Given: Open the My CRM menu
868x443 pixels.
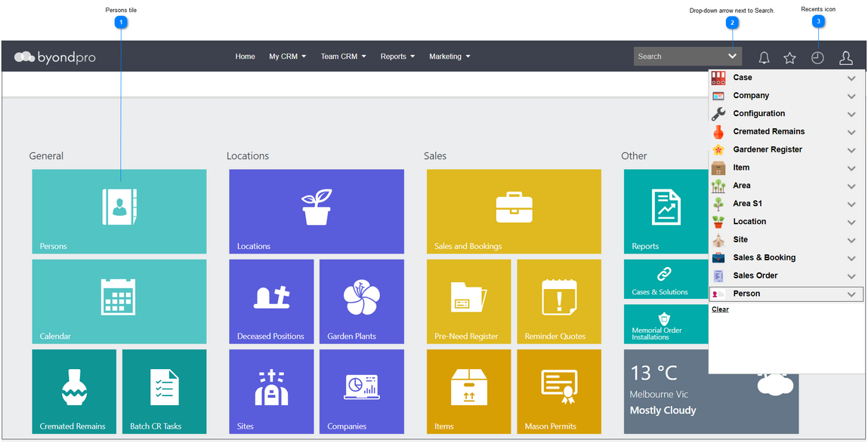Looking at the screenshot, I should pyautogui.click(x=287, y=57).
